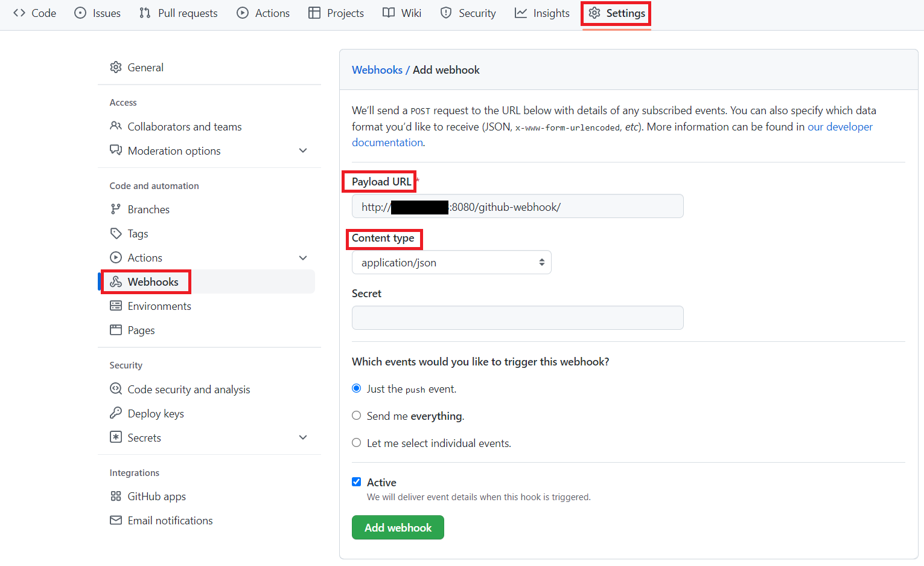Click the Insights graph icon
Viewport: 924px width, 566px height.
pyautogui.click(x=521, y=13)
